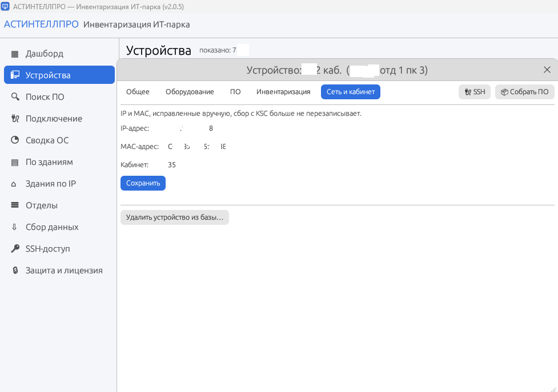Click the app icon in the title bar
The width and height of the screenshot is (558, 392).
[x=5, y=6]
